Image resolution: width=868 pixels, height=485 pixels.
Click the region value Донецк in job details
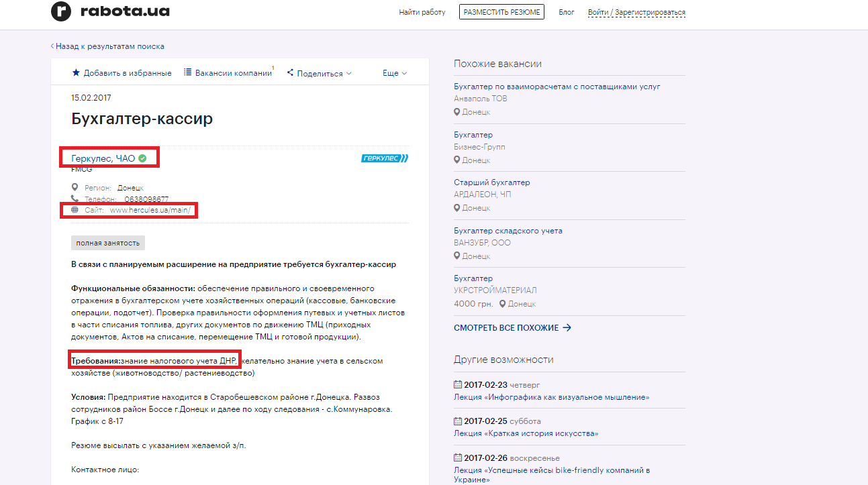pyautogui.click(x=130, y=188)
